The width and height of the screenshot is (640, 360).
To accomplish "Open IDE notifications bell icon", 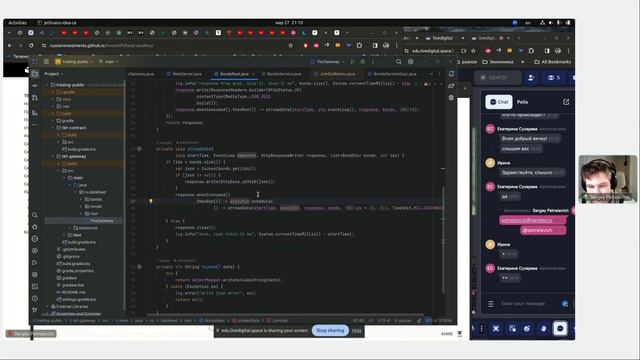I will (451, 74).
